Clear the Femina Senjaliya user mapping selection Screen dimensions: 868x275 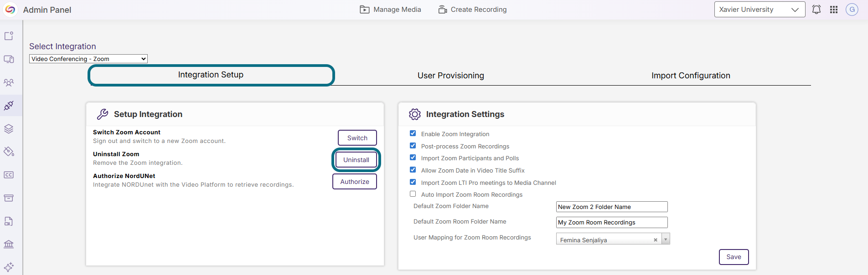(656, 240)
